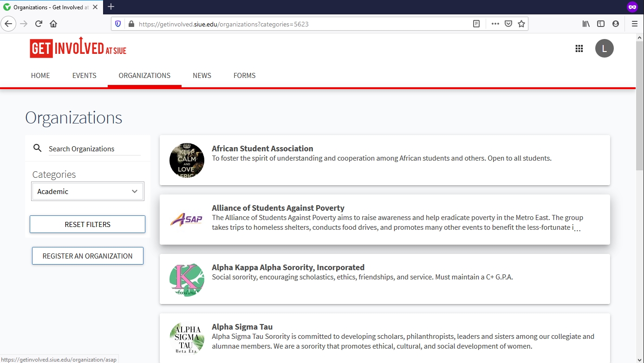Open the African Student Association listing

(262, 149)
